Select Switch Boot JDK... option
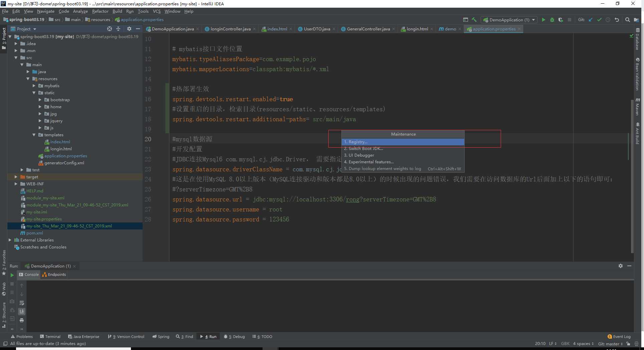Screen dimensions: 644x350 point(403,149)
